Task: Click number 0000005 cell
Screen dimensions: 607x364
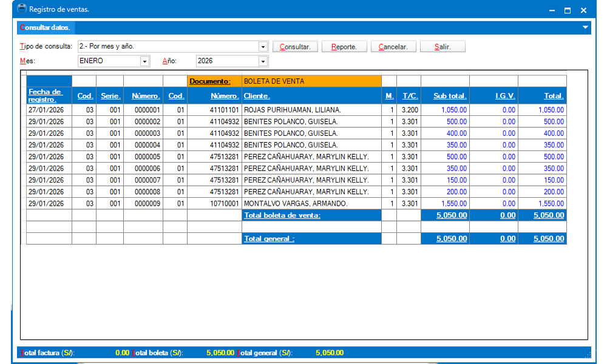Action: [x=143, y=157]
